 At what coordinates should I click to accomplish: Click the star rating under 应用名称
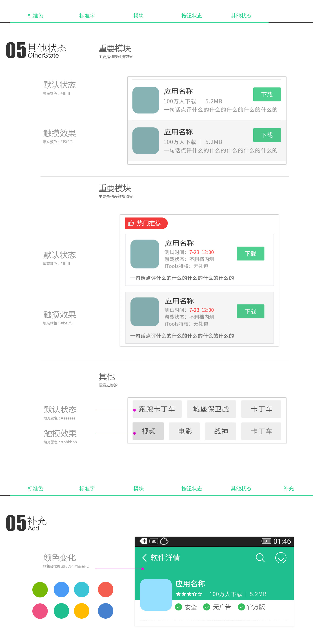pyautogui.click(x=189, y=594)
